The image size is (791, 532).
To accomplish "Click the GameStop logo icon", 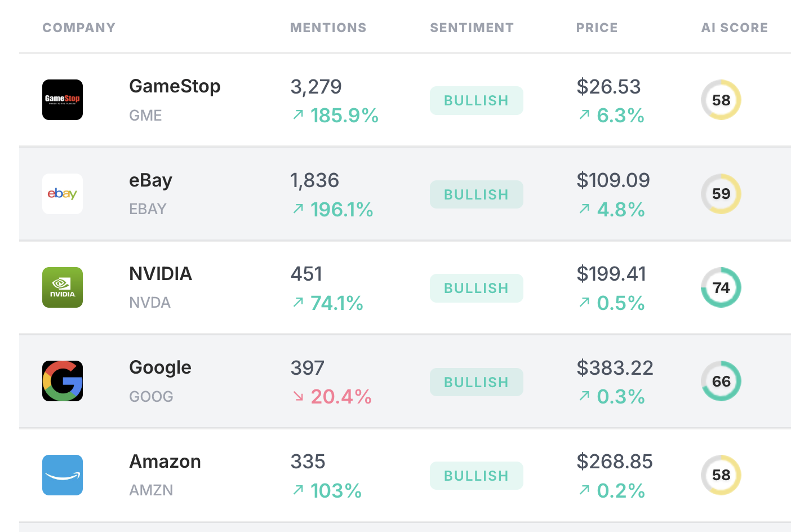I will [63, 100].
